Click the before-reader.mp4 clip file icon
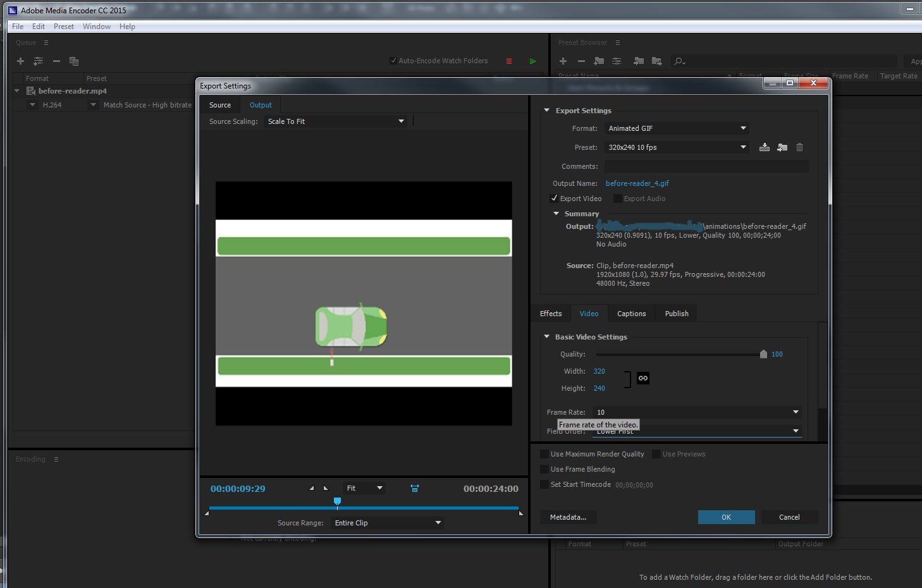 pos(30,91)
